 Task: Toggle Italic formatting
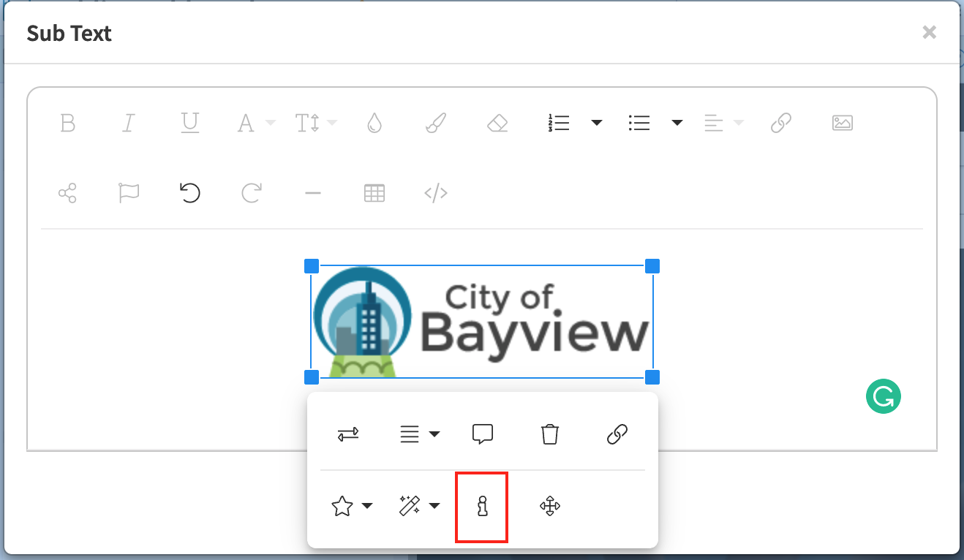(x=129, y=123)
